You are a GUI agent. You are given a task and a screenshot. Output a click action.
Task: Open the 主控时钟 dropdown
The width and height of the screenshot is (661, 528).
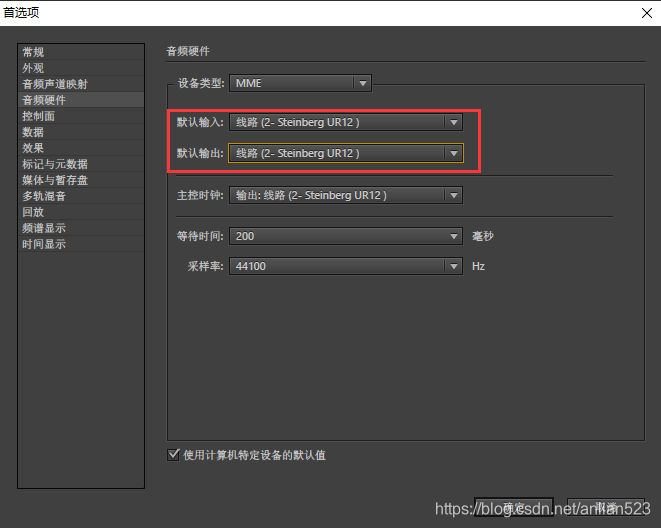coord(346,195)
